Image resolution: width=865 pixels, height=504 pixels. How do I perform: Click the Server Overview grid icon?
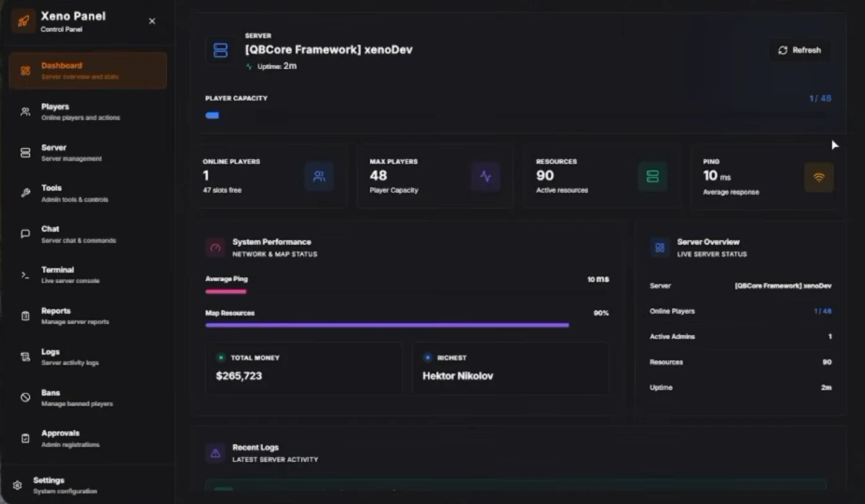click(x=660, y=248)
